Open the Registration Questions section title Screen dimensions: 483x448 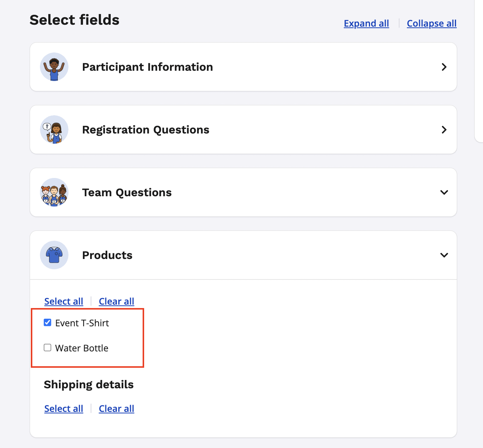click(146, 130)
